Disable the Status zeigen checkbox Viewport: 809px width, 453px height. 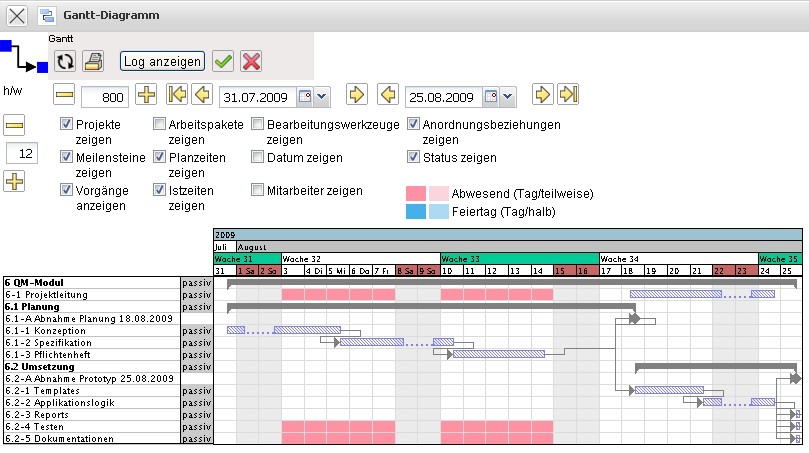pyautogui.click(x=414, y=157)
